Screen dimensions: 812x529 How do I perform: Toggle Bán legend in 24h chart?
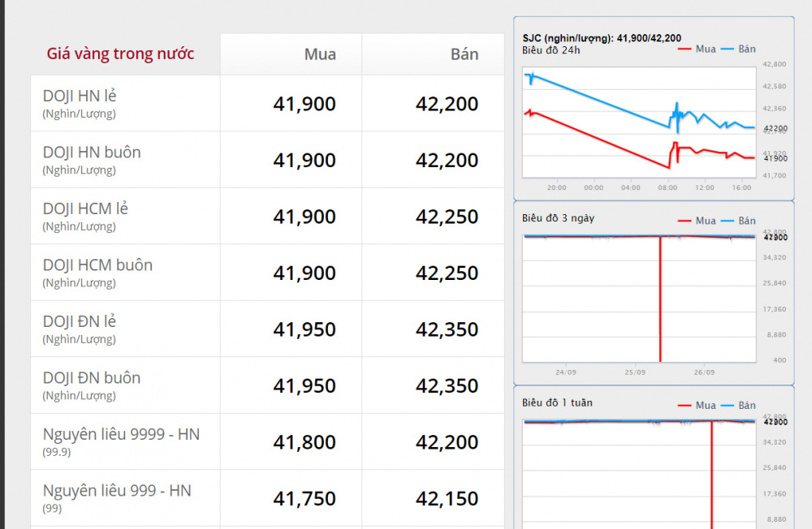click(x=738, y=49)
